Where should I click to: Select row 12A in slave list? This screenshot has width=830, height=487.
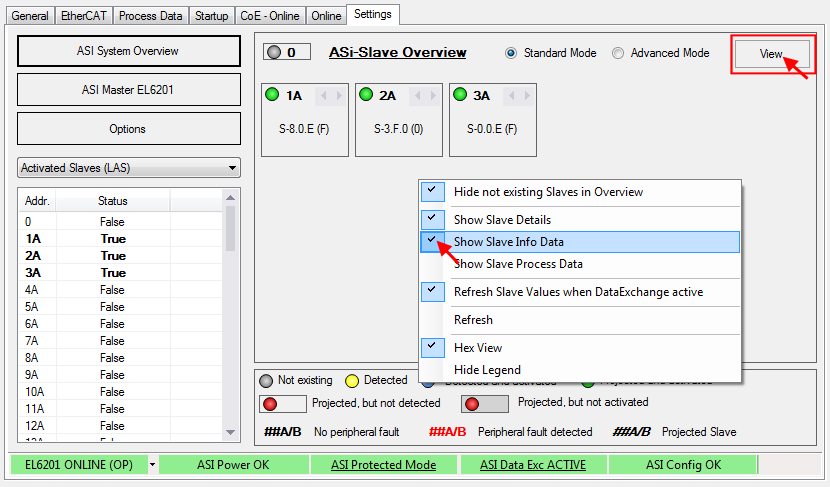(x=121, y=426)
